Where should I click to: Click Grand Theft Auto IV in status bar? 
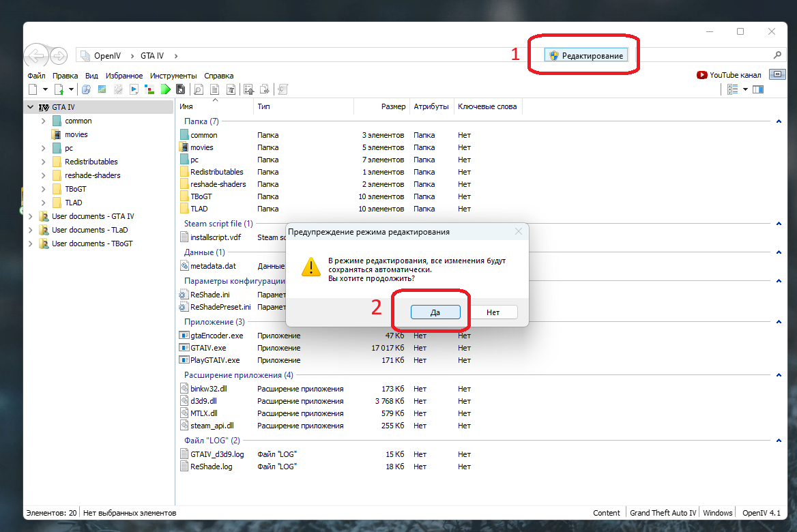point(663,513)
